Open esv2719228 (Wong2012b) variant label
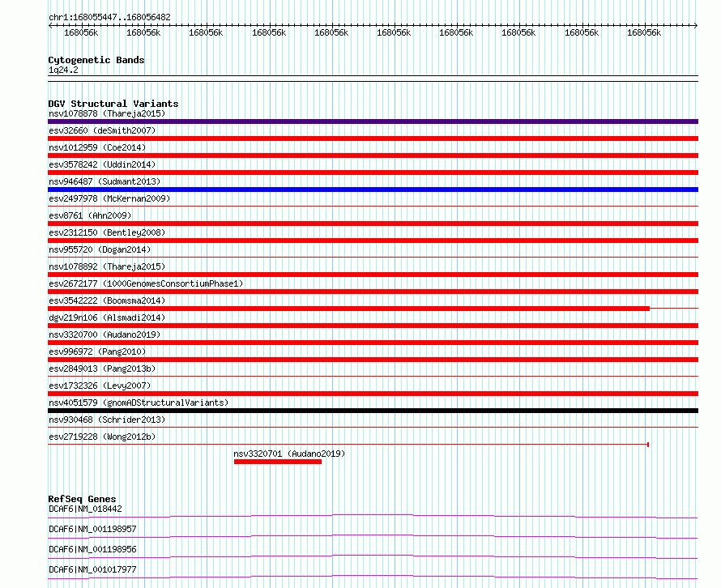Screen dimensions: 721x588 click(102, 437)
